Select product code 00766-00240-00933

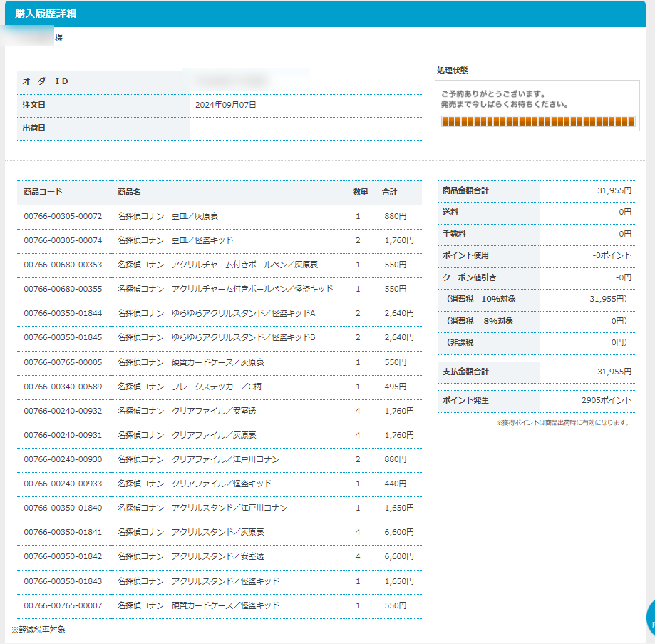tap(63, 484)
